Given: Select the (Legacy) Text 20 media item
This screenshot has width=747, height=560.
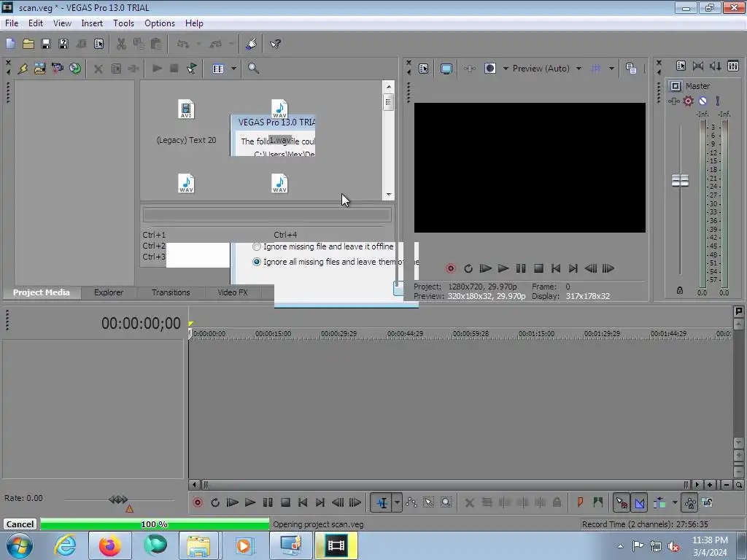Looking at the screenshot, I should point(186,121).
